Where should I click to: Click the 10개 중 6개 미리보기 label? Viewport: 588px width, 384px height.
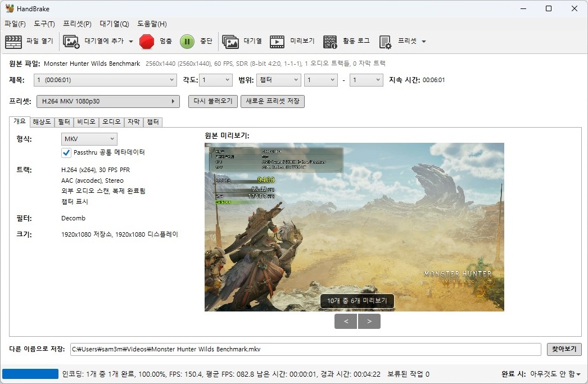click(x=356, y=301)
